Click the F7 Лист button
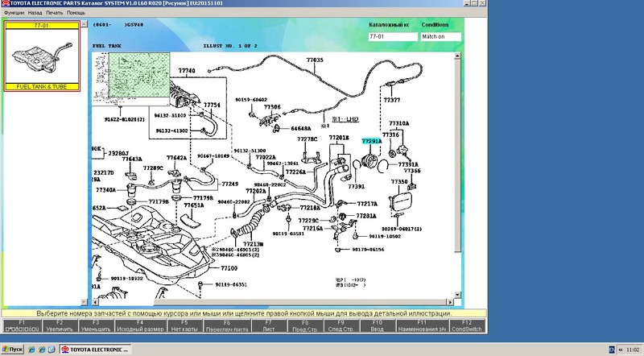 click(269, 325)
